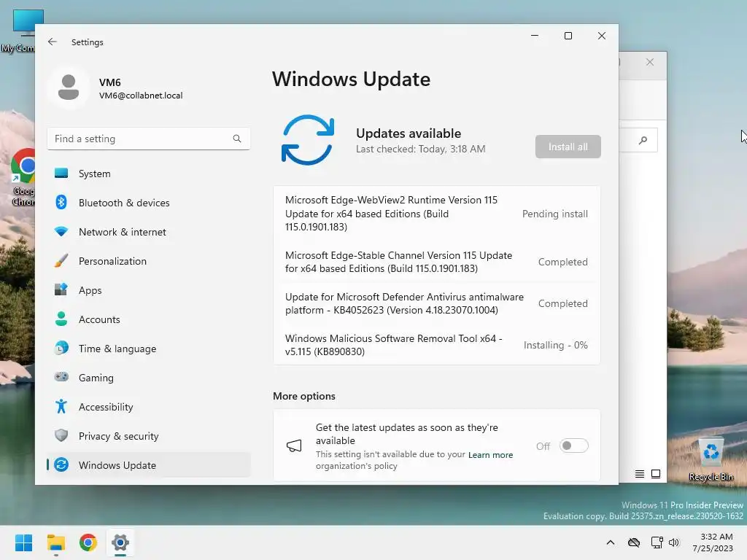The image size is (747, 560).
Task: Open the Google Chrome desktop shortcut
Action: coord(23,177)
